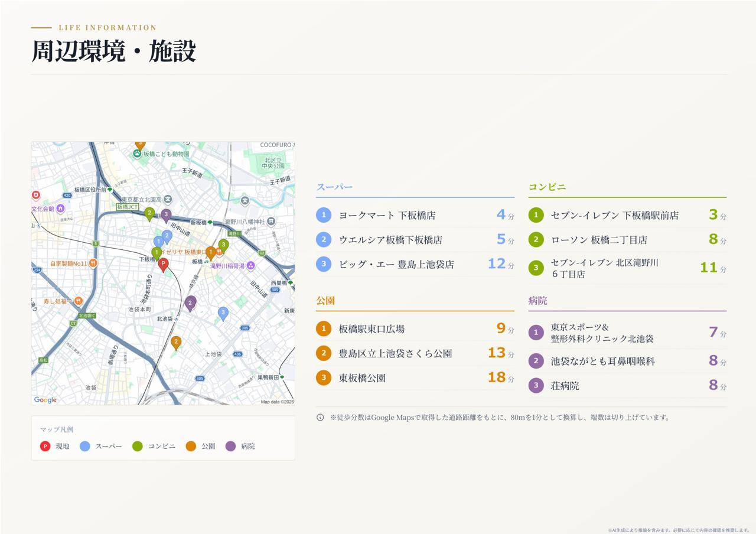The image size is (756, 534).
Task: Click the コンビニ section heading
Action: click(547, 187)
